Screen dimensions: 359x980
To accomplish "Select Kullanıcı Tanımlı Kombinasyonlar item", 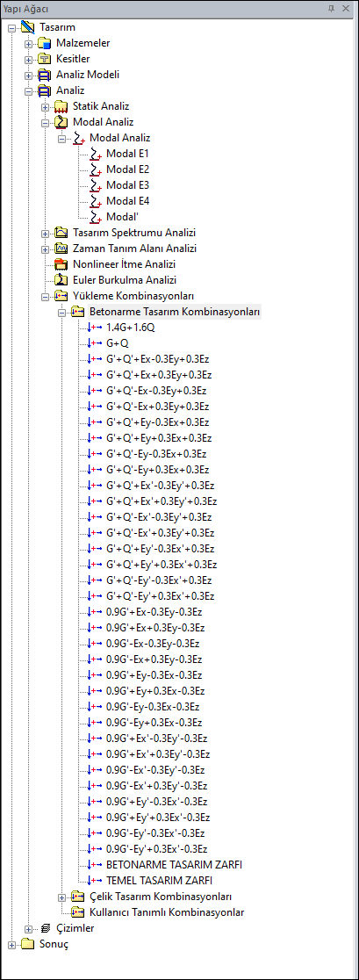I will pos(167,913).
